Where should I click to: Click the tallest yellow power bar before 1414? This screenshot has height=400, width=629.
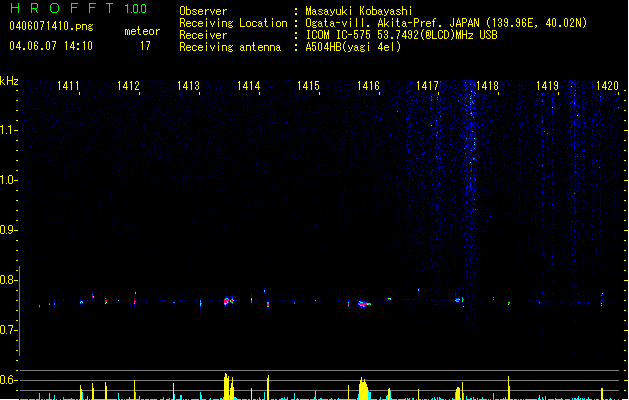226,386
